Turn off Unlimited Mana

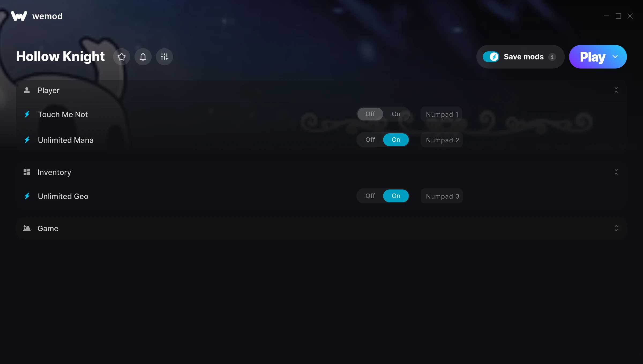pyautogui.click(x=370, y=140)
